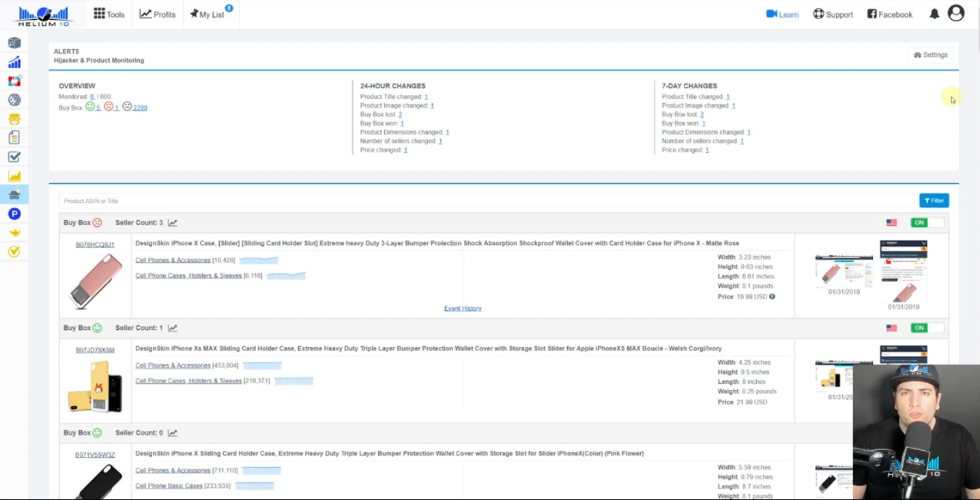
Task: Click the Refund Genie lamp icon
Action: point(15,232)
